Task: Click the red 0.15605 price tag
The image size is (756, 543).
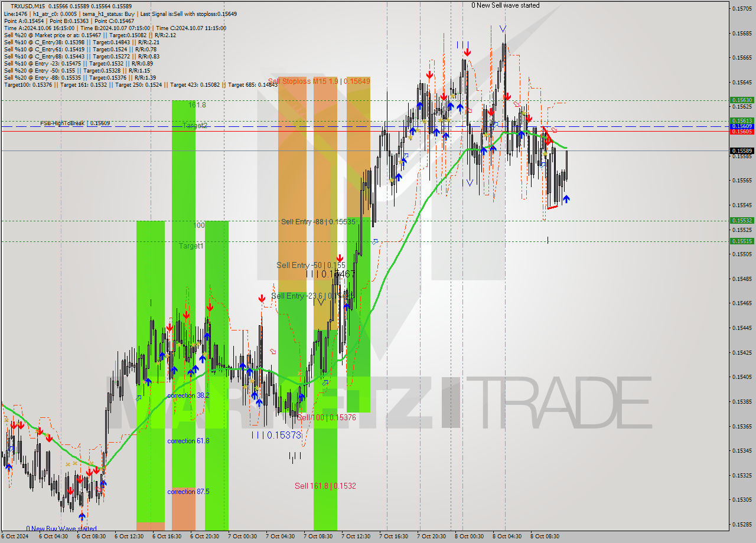Action: click(742, 132)
